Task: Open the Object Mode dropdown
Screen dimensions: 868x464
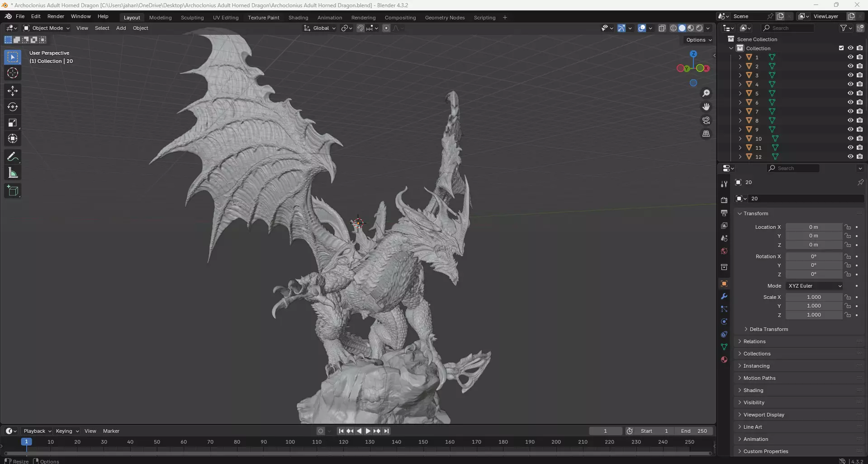Action: point(47,28)
